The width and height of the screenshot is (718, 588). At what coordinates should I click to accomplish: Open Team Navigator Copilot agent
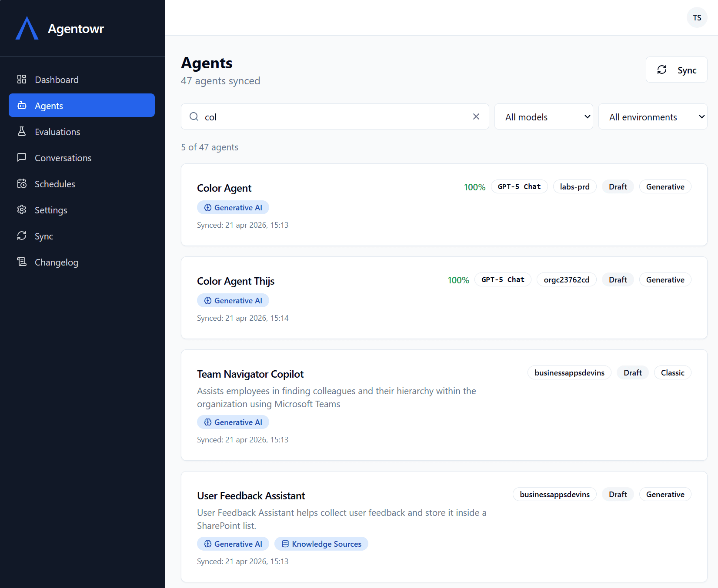tap(250, 374)
